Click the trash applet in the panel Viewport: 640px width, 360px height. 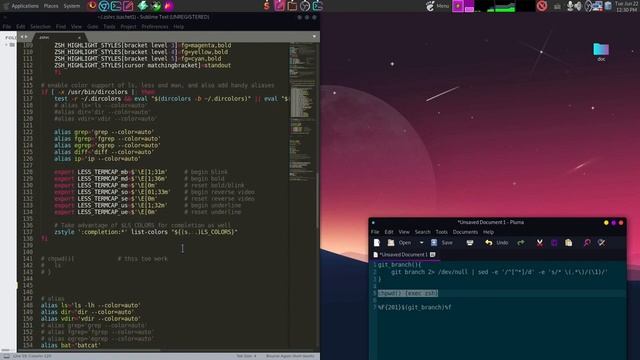pyautogui.click(x=608, y=6)
